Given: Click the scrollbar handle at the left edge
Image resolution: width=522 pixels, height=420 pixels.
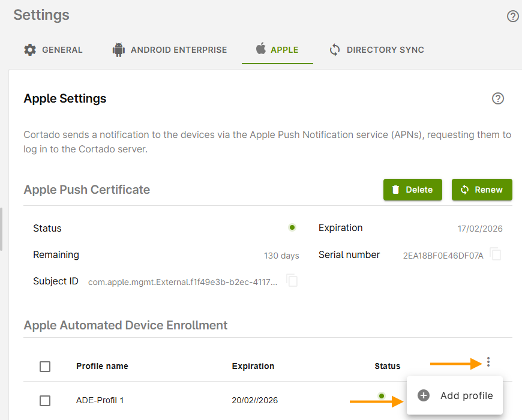Looking at the screenshot, I should coord(1,229).
